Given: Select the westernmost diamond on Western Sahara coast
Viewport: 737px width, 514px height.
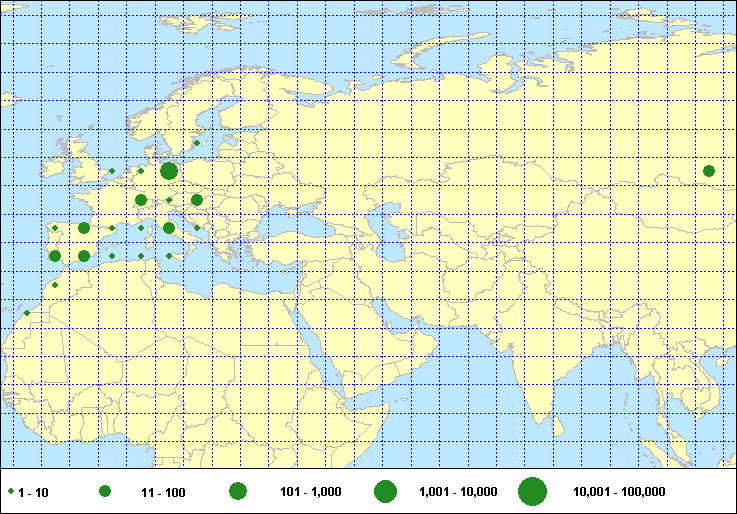Looking at the screenshot, I should 26,313.
